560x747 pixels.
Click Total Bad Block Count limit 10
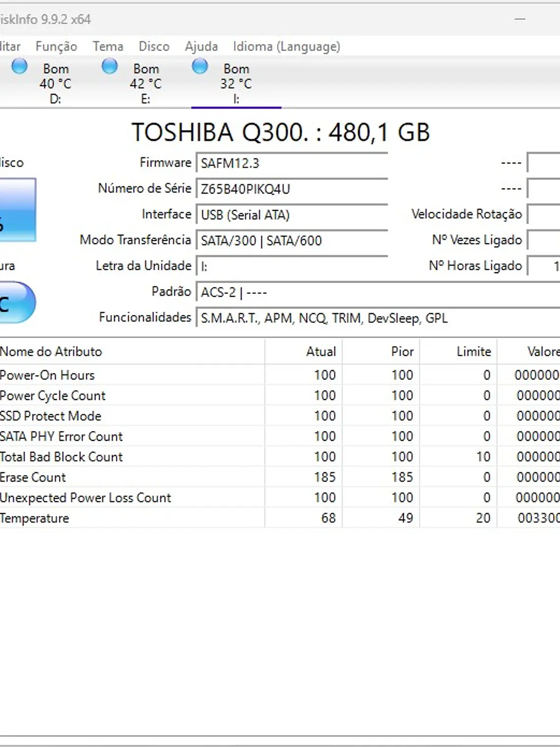coord(483,457)
